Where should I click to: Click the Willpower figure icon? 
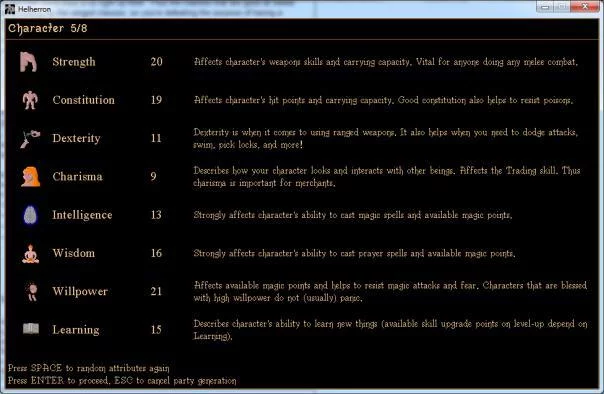coord(32,292)
